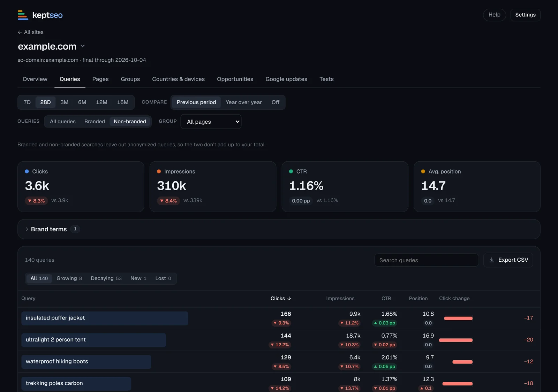
Task: Switch comparison to Year over year
Action: (243, 102)
